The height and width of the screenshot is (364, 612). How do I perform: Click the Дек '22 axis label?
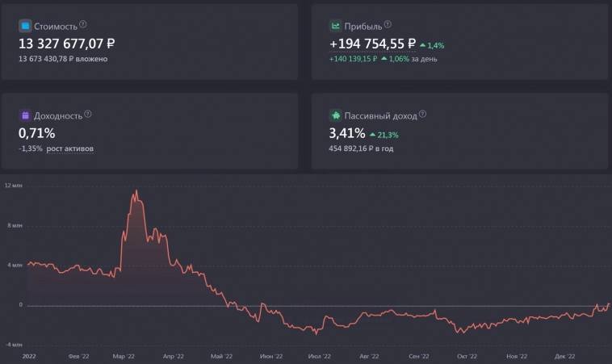pos(564,356)
